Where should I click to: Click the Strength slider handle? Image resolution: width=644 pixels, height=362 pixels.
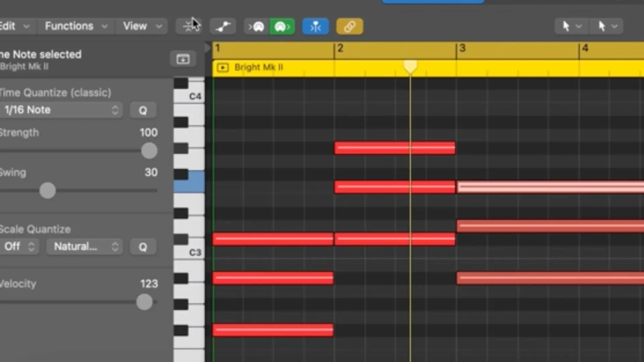point(149,151)
